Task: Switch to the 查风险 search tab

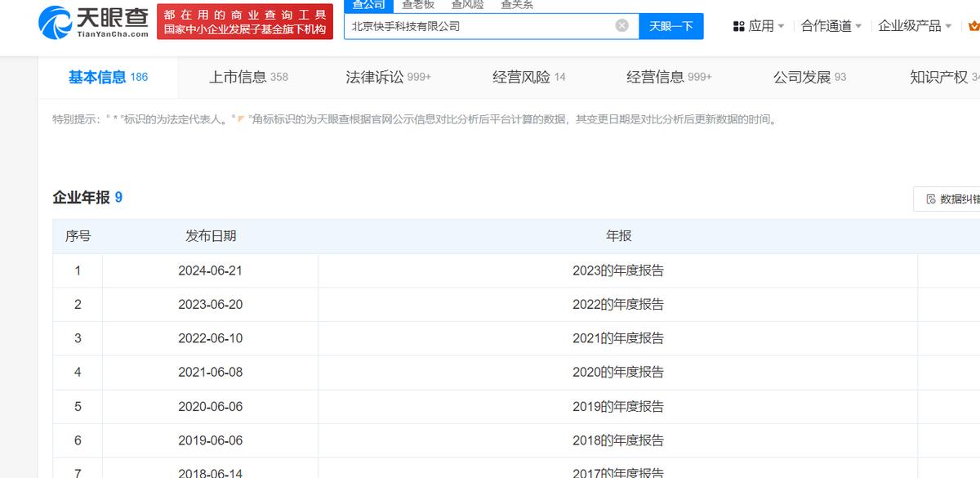Action: (467, 5)
